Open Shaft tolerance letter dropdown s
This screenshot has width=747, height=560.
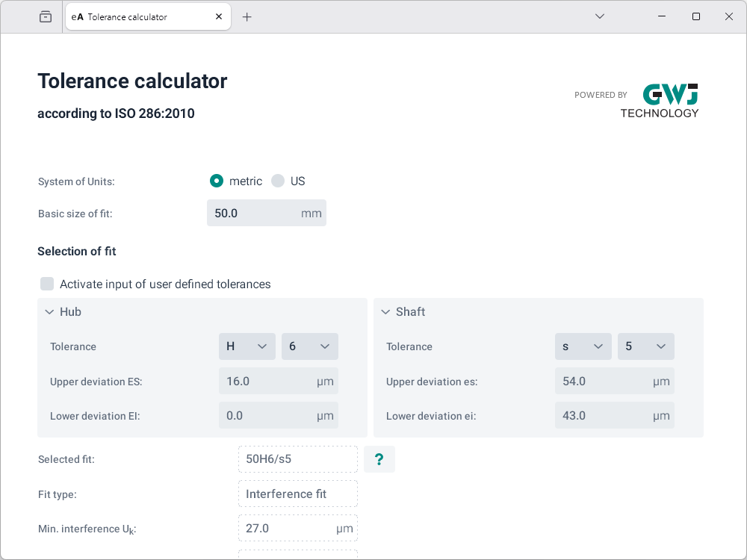(x=583, y=346)
